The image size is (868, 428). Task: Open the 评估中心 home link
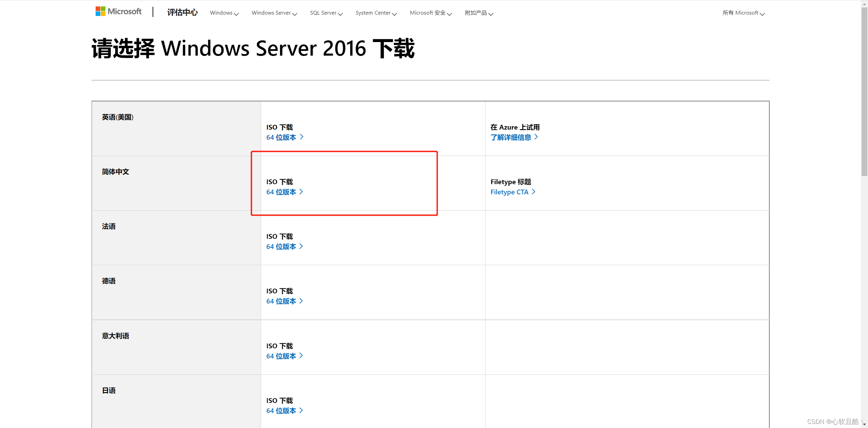(182, 13)
